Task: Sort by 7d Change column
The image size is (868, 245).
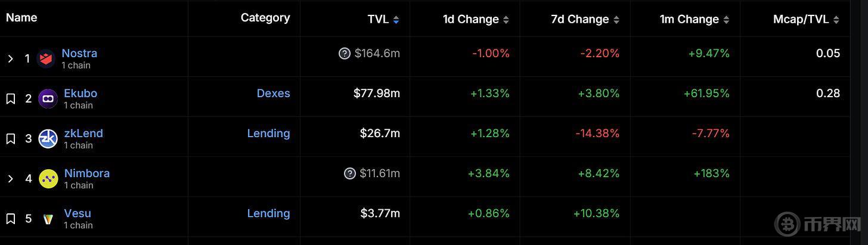Action: (x=584, y=19)
